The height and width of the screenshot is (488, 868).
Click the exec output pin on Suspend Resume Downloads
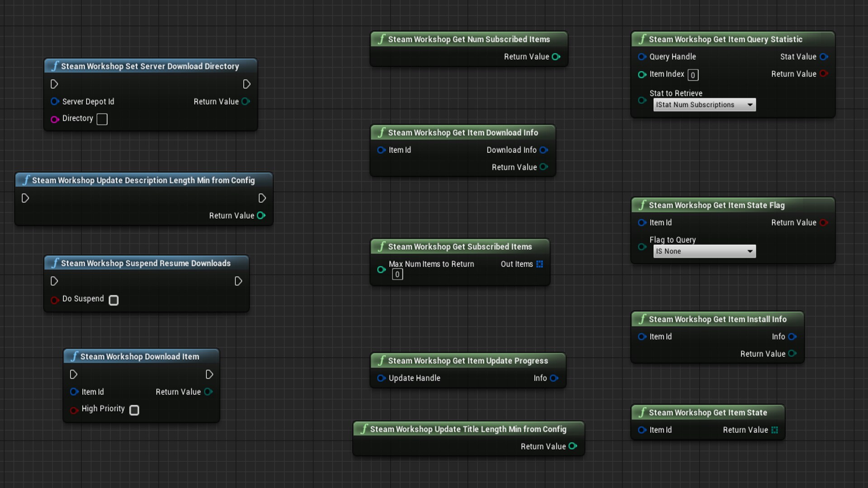[x=238, y=281]
